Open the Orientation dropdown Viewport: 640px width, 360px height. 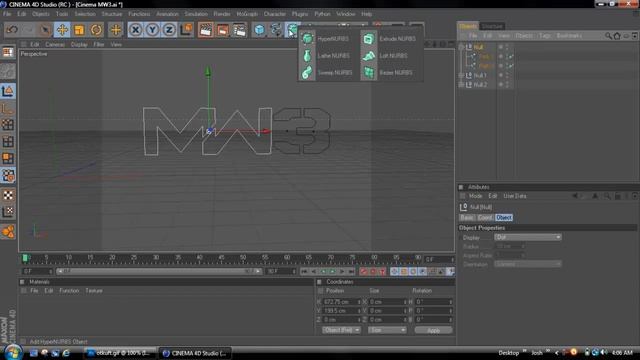[527, 264]
